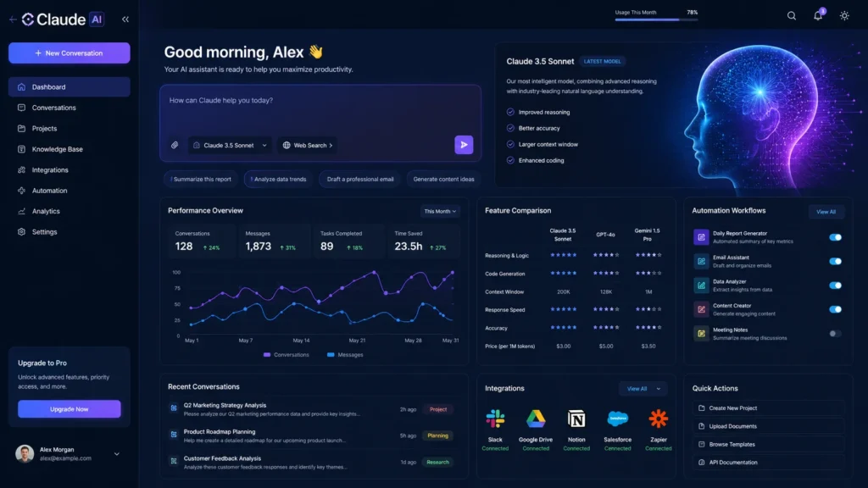
Task: Open Analytics in the sidebar
Action: point(70,211)
